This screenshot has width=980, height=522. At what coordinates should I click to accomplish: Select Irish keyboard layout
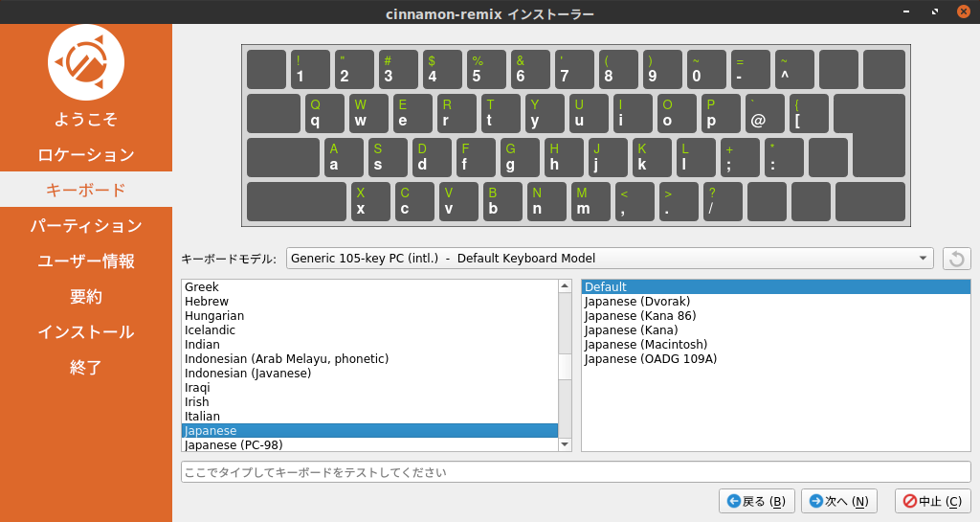369,402
